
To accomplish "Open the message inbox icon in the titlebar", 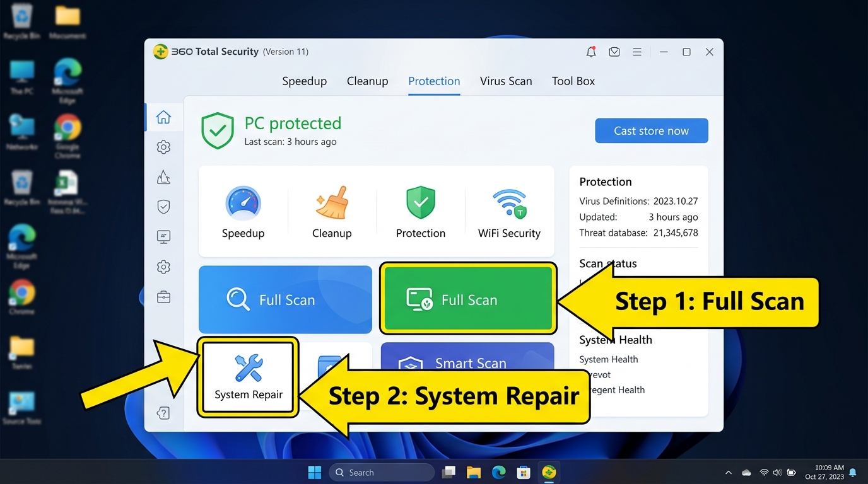I will tap(614, 52).
